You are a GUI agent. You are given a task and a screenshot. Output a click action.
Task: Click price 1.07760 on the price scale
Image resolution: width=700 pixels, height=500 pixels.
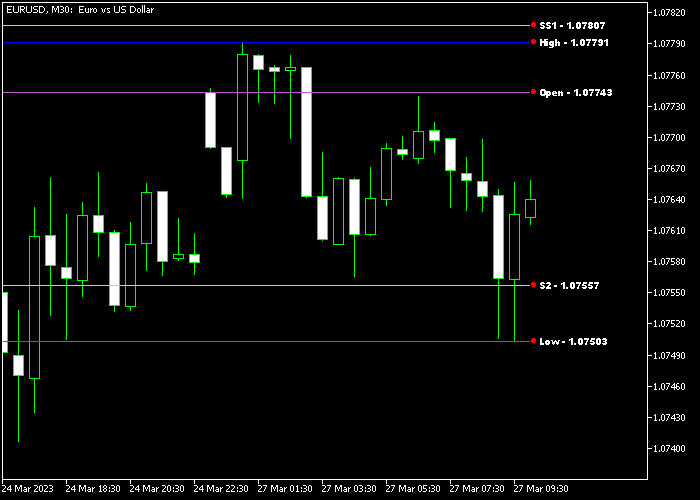pyautogui.click(x=669, y=75)
